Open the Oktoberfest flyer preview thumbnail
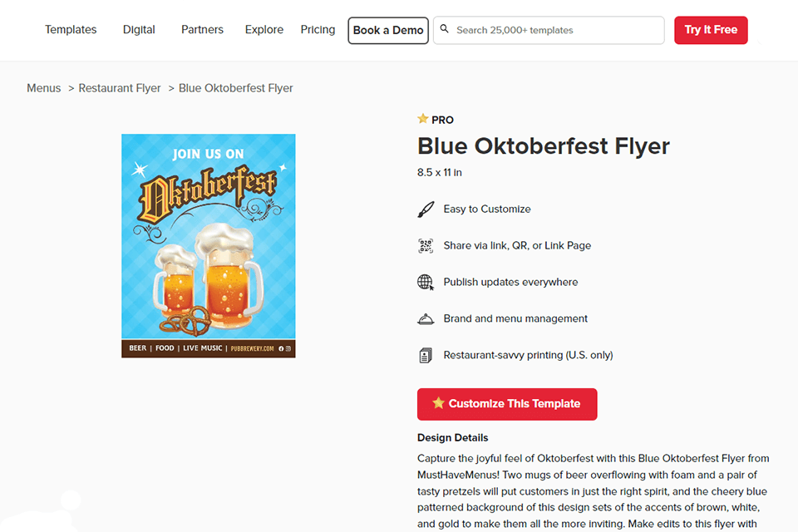 pos(209,246)
